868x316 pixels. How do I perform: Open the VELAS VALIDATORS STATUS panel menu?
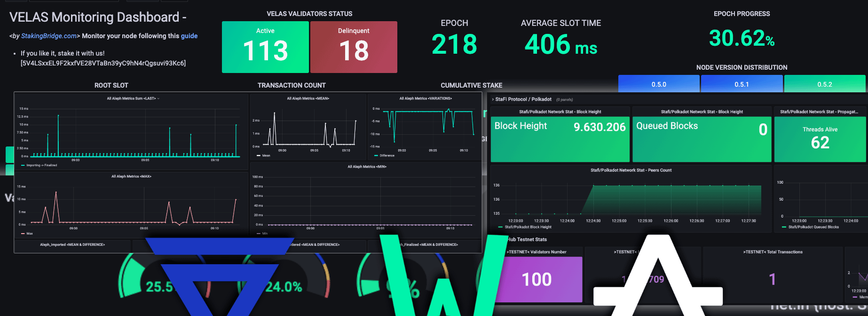tap(309, 14)
